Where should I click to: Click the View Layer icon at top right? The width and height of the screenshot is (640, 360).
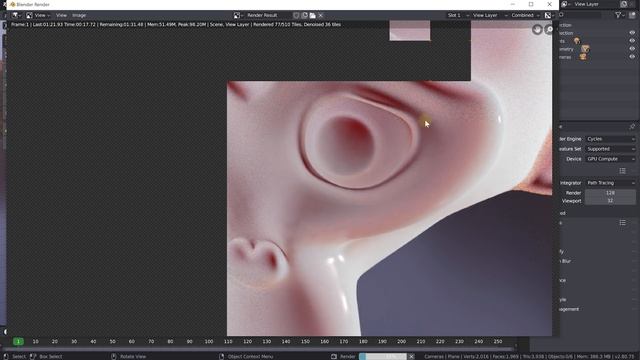(x=565, y=4)
